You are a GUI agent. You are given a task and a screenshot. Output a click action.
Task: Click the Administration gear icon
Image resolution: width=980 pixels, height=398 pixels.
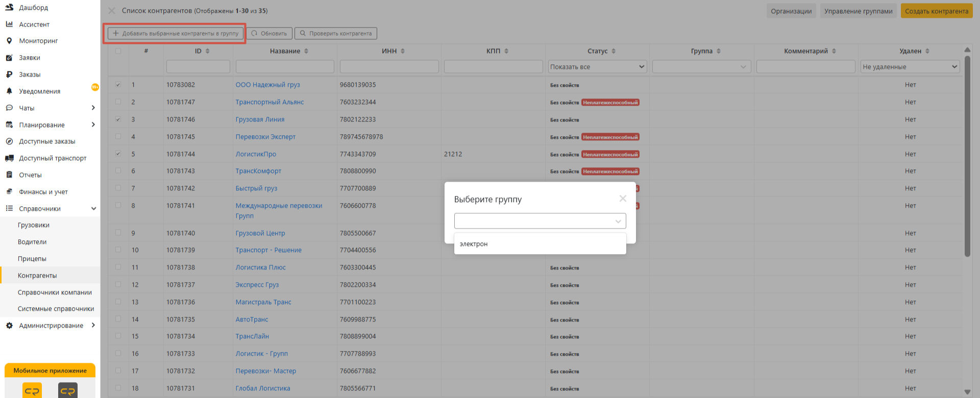pos(9,326)
